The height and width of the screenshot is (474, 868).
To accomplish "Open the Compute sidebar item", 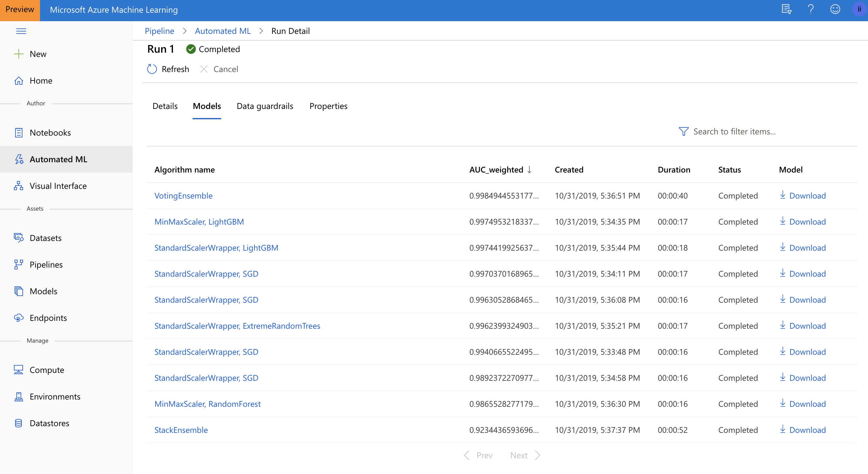I will point(47,370).
